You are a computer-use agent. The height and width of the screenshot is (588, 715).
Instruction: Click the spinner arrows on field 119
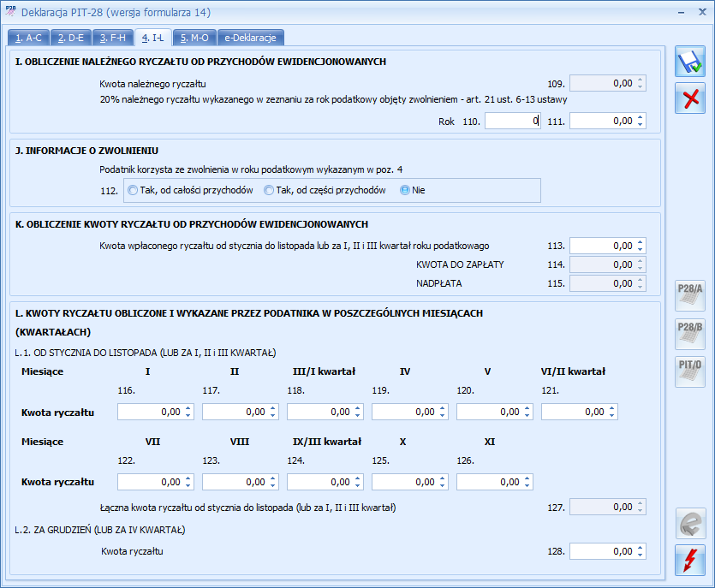tap(443, 412)
